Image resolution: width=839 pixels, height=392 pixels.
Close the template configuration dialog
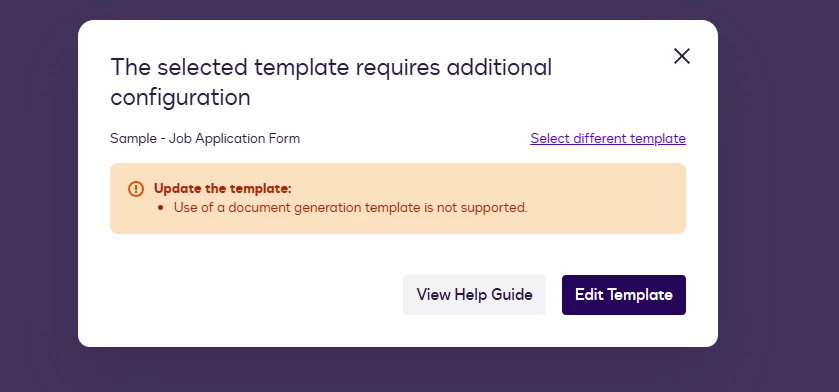click(682, 56)
